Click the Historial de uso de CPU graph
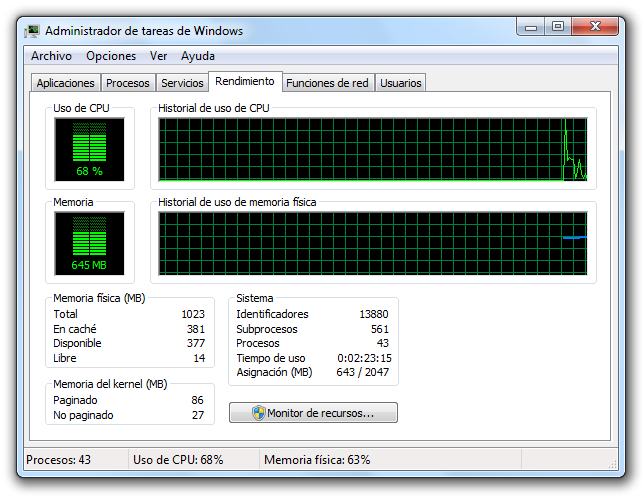The image size is (643, 500). click(373, 149)
